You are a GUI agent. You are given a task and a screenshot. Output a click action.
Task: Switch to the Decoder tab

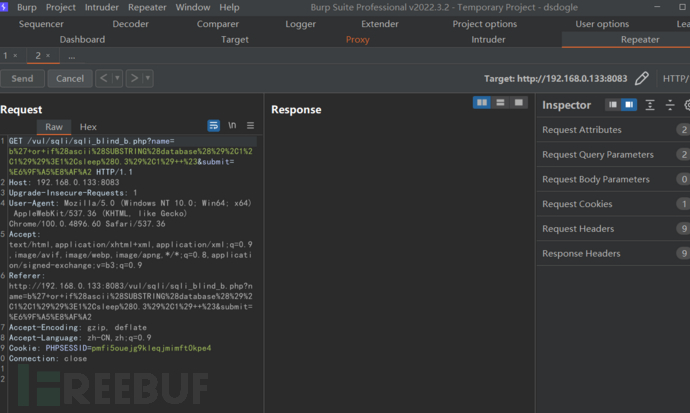tap(130, 24)
